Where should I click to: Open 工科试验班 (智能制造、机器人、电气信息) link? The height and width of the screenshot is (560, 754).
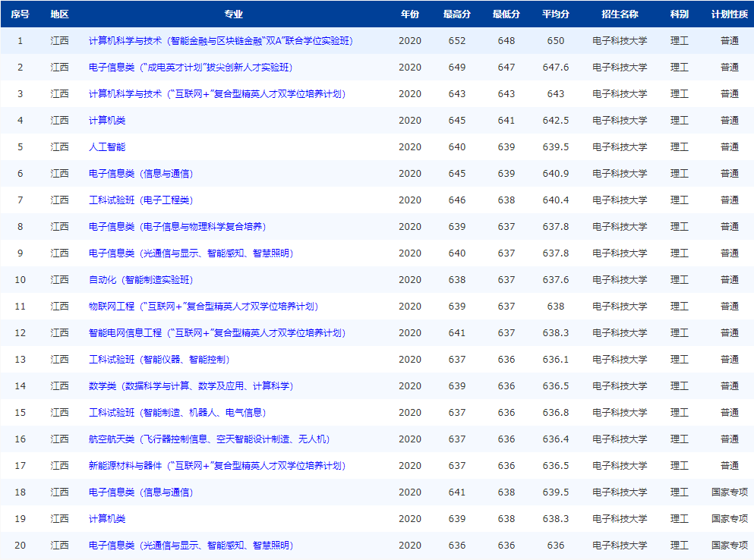coord(178,413)
